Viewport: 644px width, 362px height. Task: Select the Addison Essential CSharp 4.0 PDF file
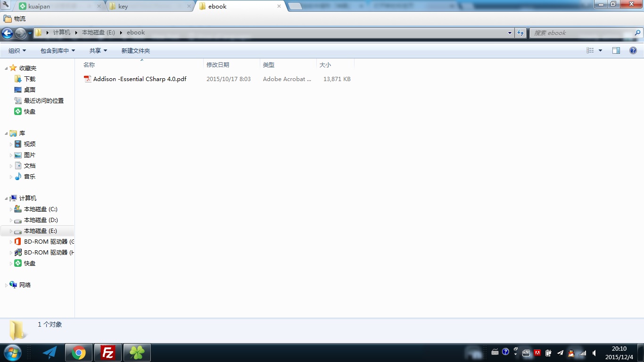140,79
